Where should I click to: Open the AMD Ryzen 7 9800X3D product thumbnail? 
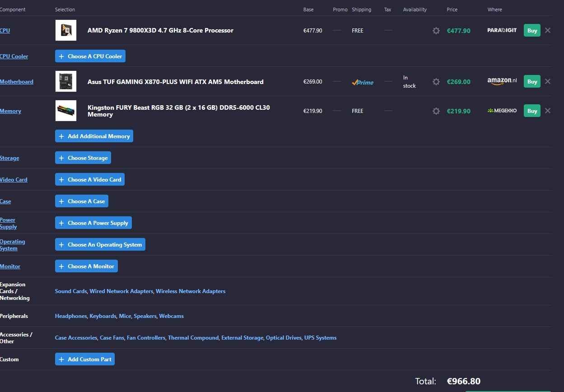(x=66, y=30)
